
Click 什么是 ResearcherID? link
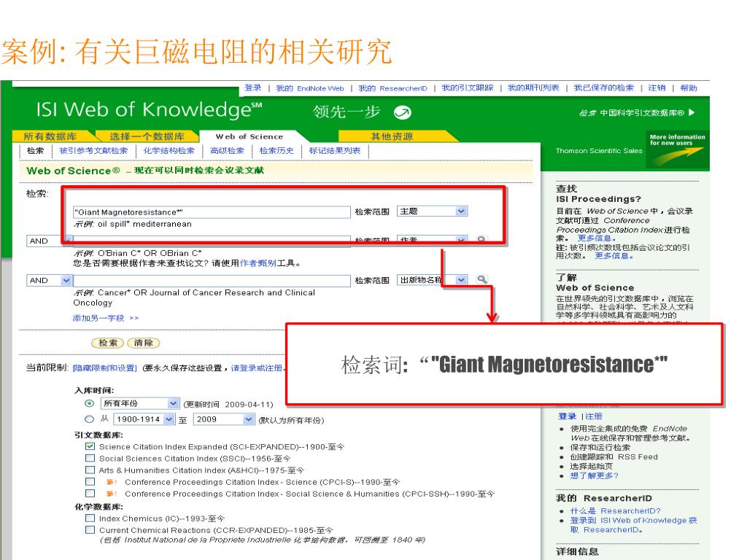[616, 510]
